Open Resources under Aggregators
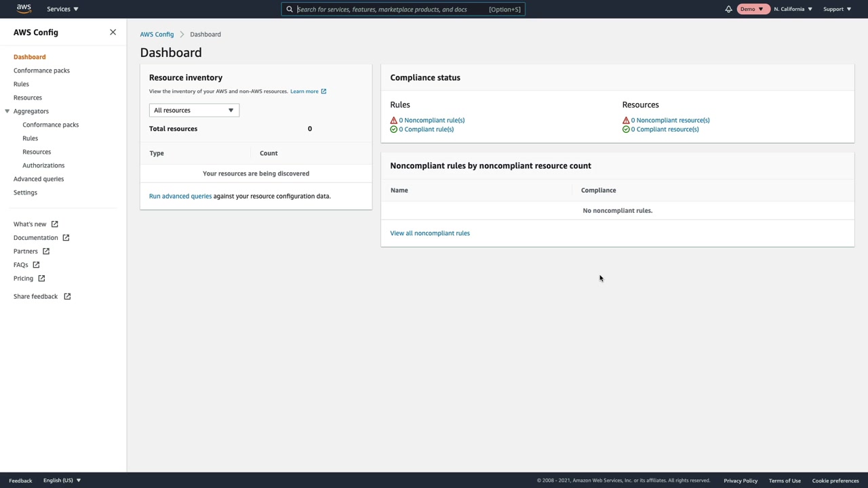 point(37,152)
